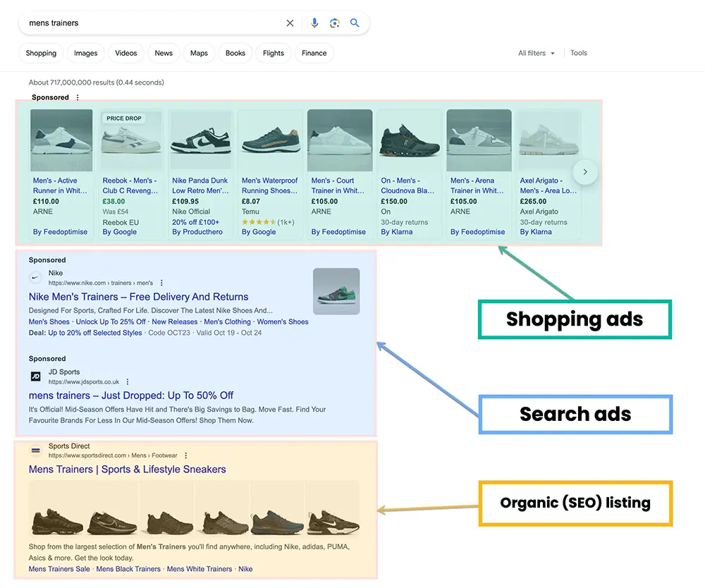The image size is (705, 588).
Task: Expand the All filters dropdown
Action: [537, 54]
